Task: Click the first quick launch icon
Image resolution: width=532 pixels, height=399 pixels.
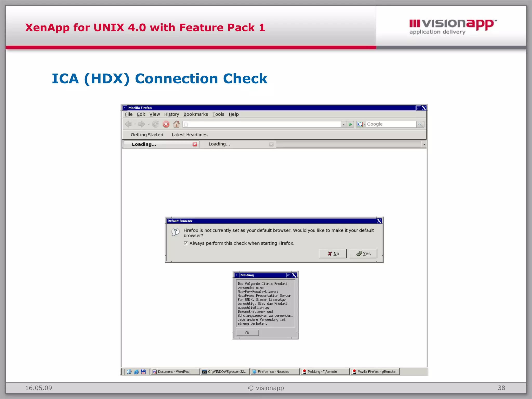Action: pos(129,372)
